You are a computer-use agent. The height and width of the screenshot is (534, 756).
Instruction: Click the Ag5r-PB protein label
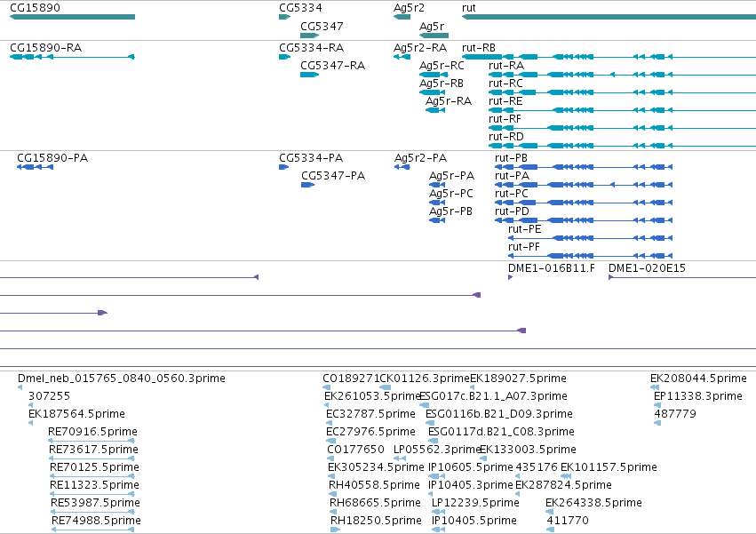[x=450, y=211]
